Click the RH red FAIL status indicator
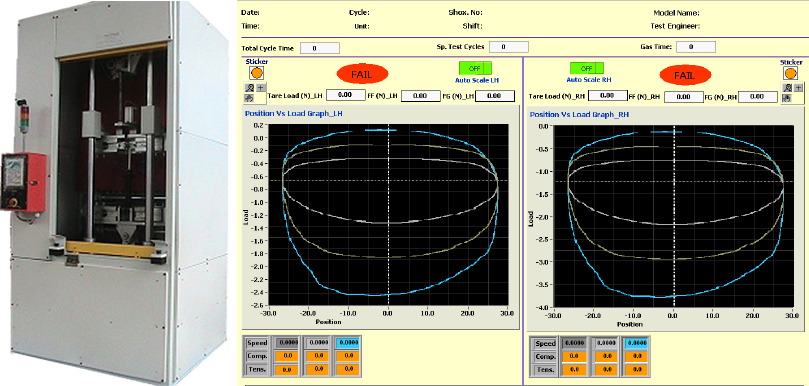 (685, 75)
